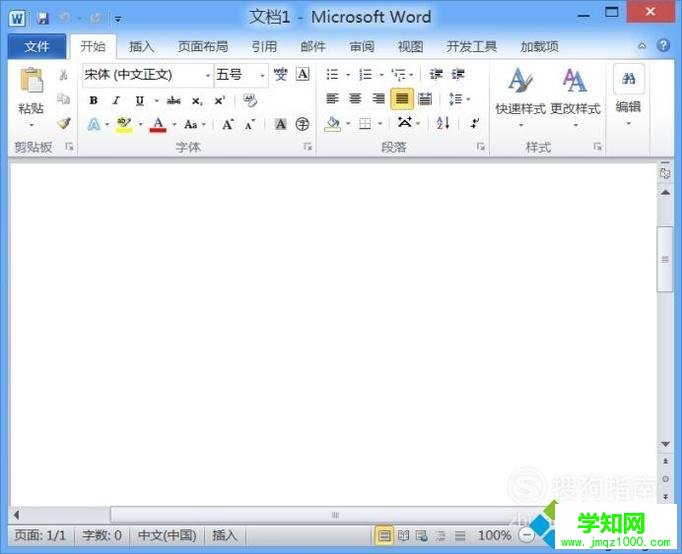
Task: Click the Change Styles icon
Action: point(575,80)
